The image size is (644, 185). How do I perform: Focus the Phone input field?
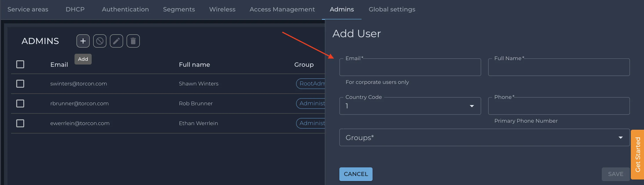coord(559,106)
